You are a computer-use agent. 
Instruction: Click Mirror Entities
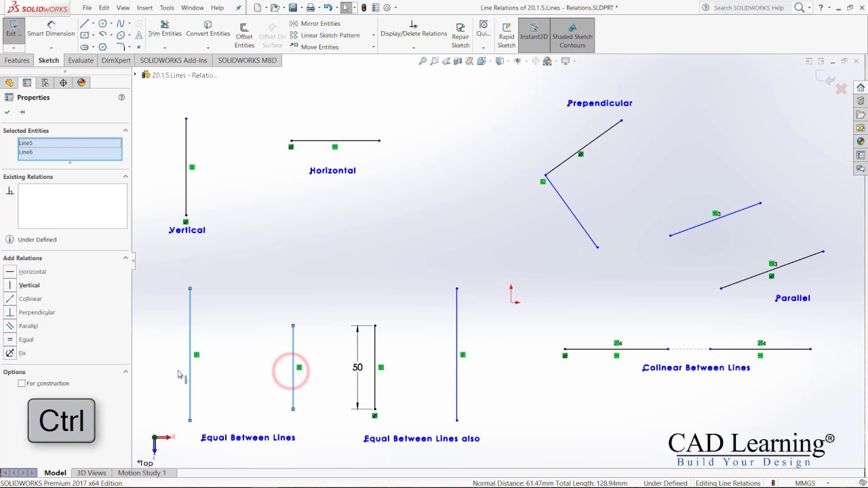pos(315,24)
